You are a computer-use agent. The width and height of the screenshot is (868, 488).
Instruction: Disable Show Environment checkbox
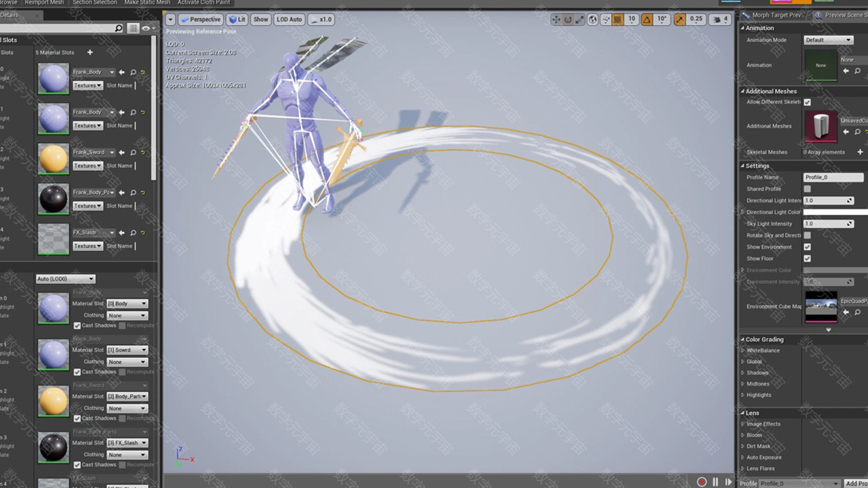807,247
